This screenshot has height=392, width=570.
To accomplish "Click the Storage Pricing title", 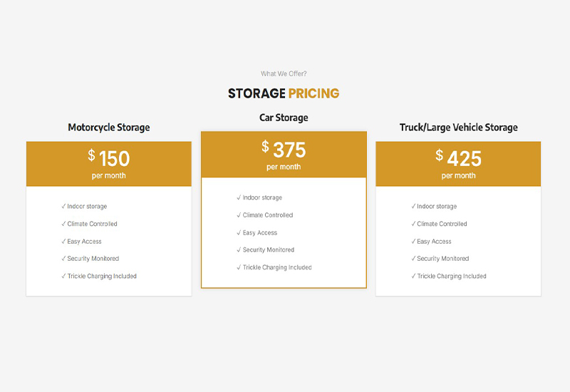I will click(x=284, y=93).
